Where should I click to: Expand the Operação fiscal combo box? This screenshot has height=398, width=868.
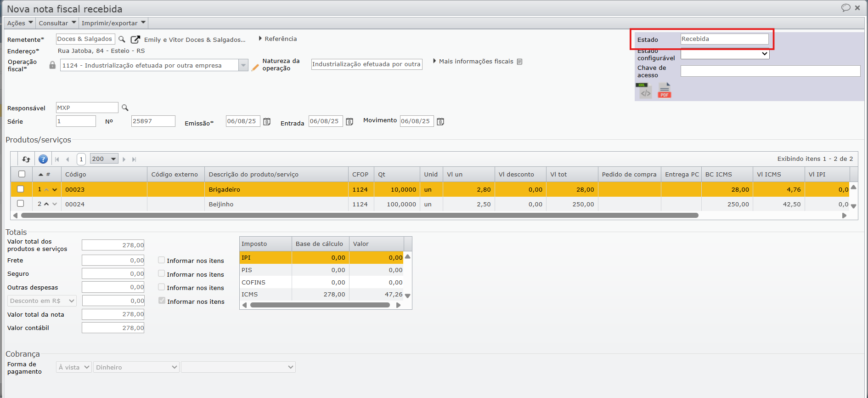[243, 65]
